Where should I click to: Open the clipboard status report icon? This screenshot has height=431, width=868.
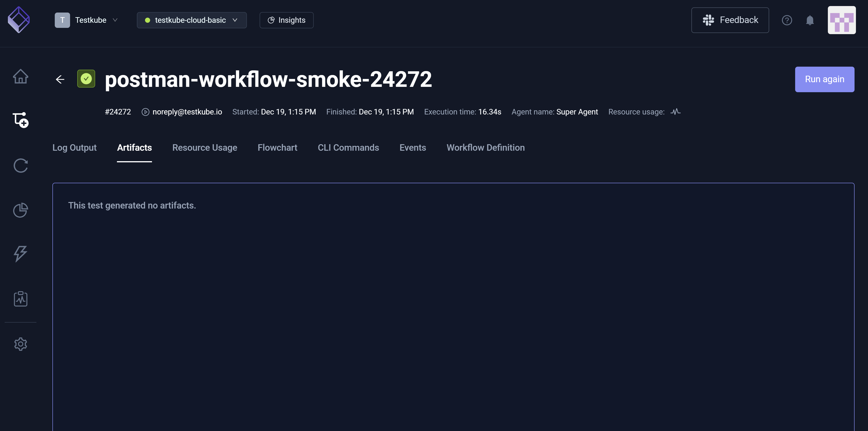[x=21, y=299]
